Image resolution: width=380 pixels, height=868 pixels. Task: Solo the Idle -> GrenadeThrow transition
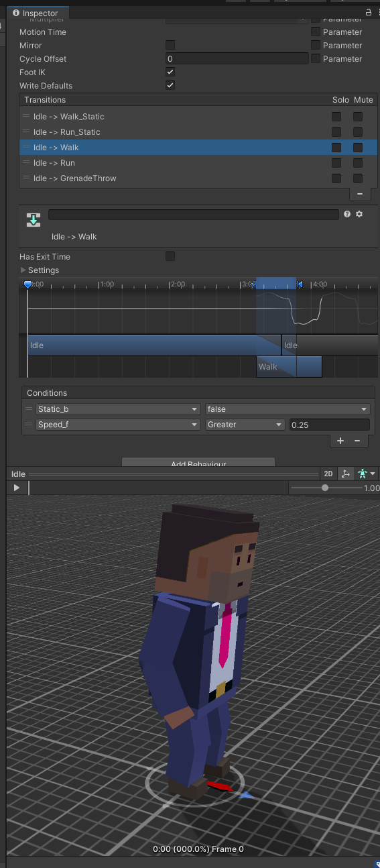tap(336, 178)
